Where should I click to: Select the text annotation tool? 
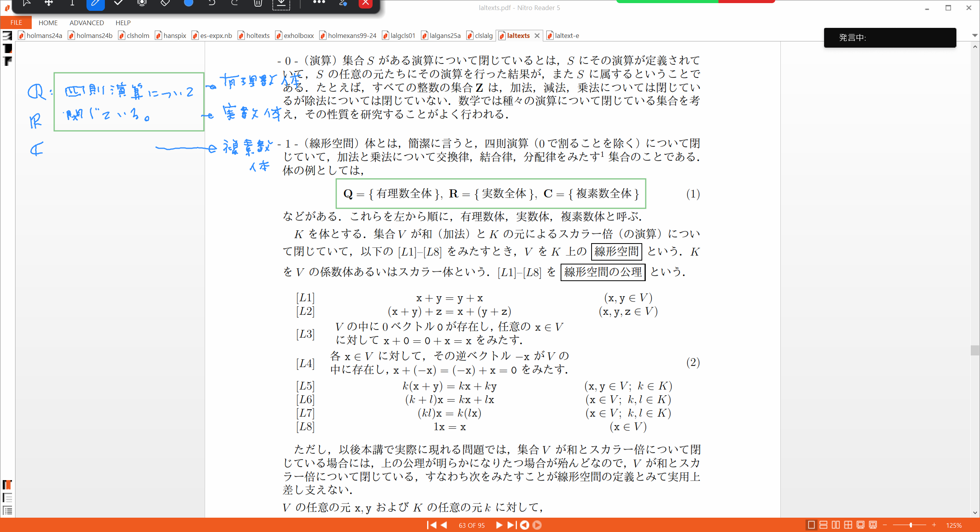coord(72,3)
